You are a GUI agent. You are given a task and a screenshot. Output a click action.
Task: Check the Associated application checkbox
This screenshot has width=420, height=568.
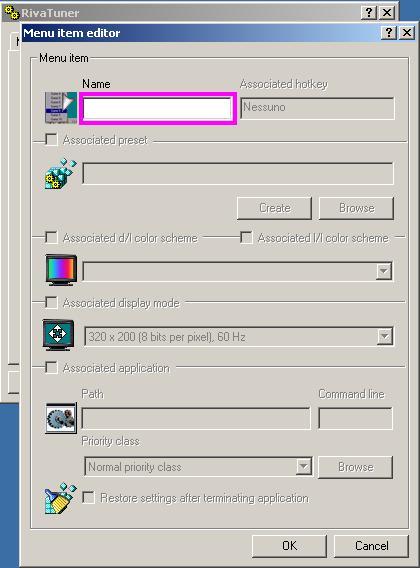pyautogui.click(x=51, y=368)
